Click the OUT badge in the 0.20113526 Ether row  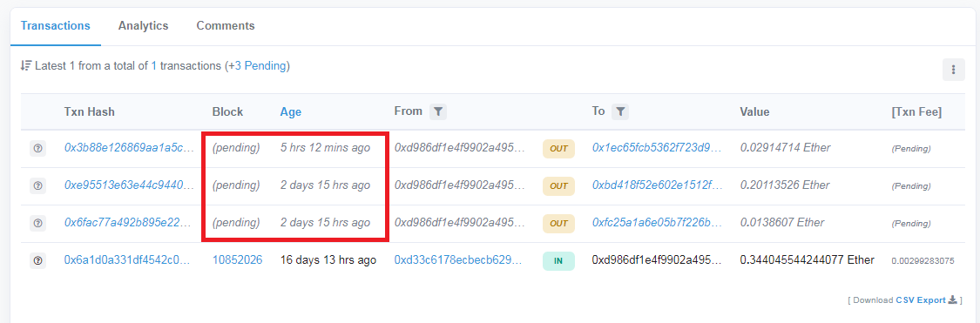click(x=558, y=186)
